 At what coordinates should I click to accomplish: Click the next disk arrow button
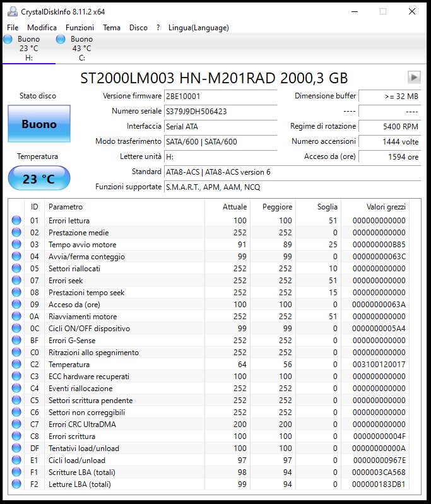(x=414, y=77)
